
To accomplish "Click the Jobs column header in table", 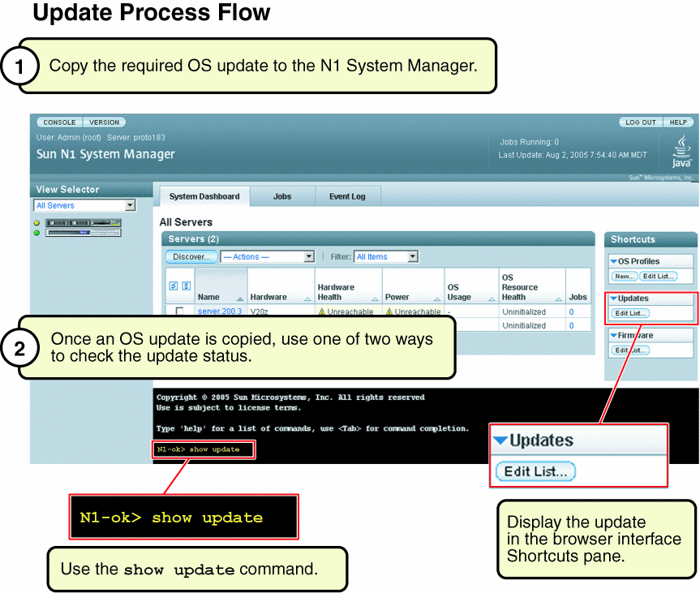I will pyautogui.click(x=578, y=297).
